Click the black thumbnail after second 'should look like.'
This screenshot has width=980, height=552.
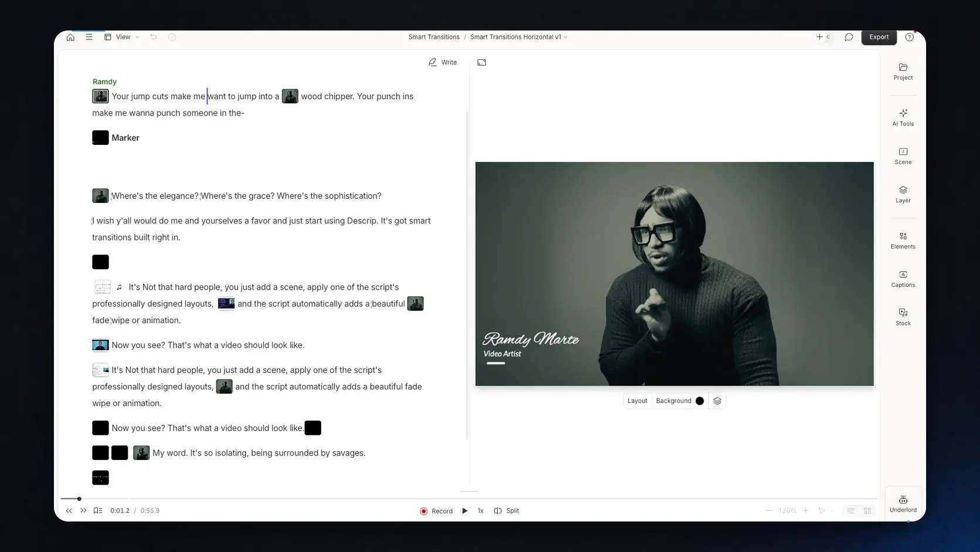point(313,428)
